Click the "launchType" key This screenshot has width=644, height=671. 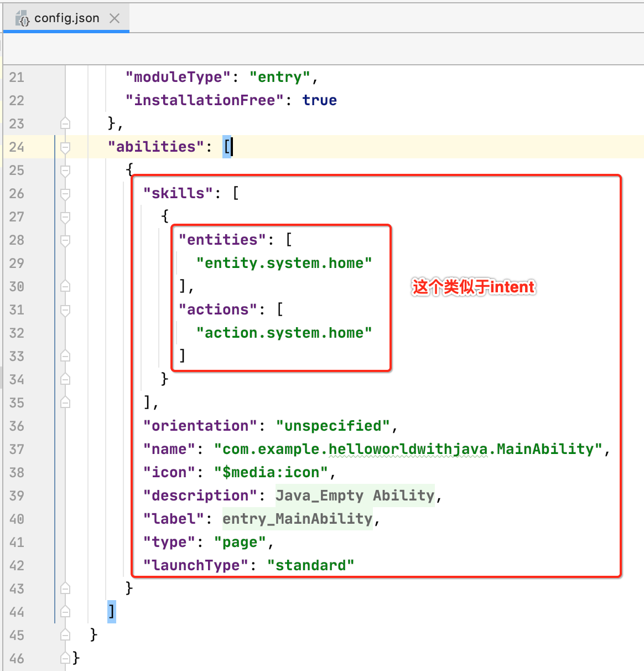[x=196, y=565]
